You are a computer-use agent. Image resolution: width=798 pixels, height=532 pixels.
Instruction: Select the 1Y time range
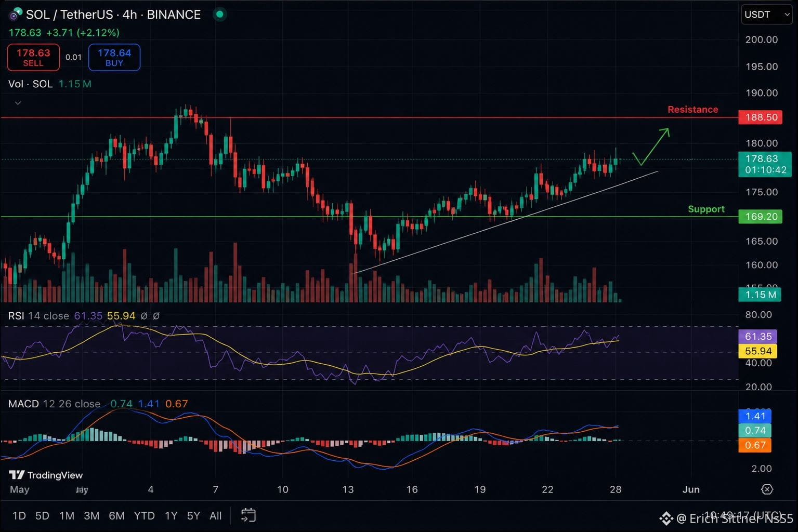click(171, 516)
